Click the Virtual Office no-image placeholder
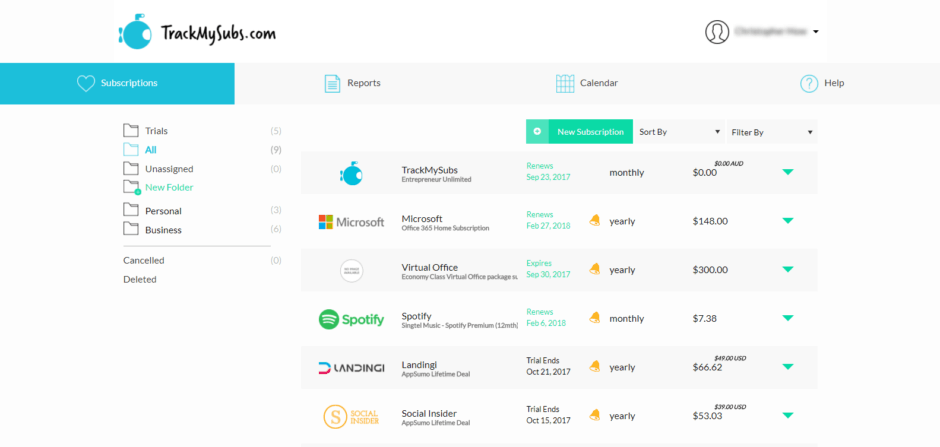Image resolution: width=940 pixels, height=447 pixels. [x=351, y=270]
